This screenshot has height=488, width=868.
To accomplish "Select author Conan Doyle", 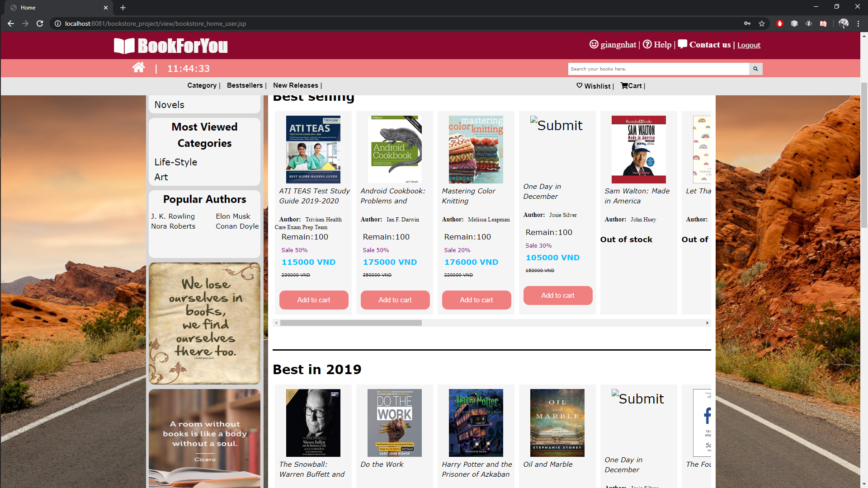I will tap(237, 226).
